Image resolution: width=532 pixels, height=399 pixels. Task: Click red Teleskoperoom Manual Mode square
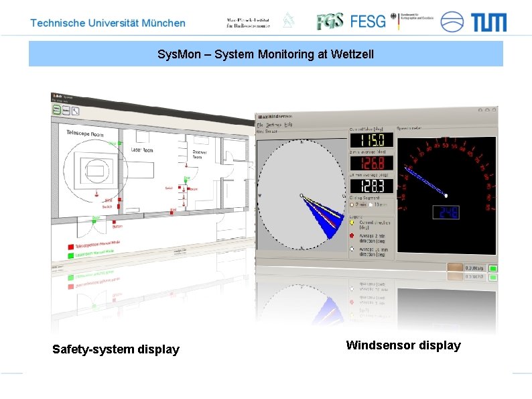pos(71,247)
